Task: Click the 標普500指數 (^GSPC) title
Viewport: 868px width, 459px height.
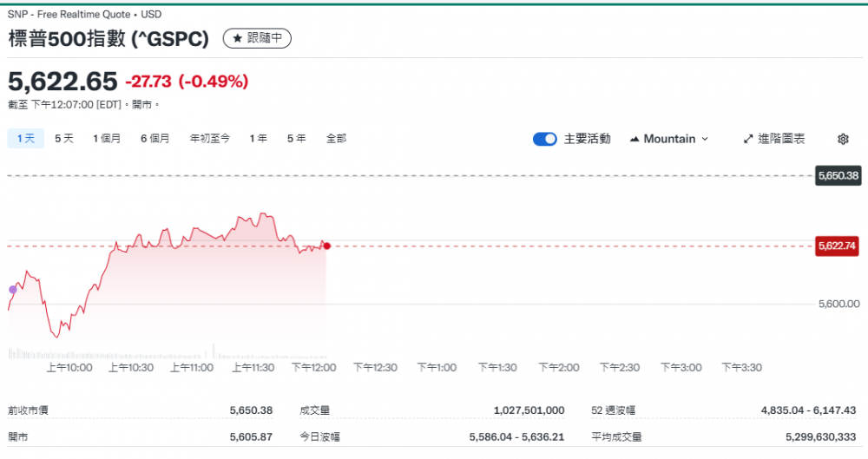Action: point(108,39)
